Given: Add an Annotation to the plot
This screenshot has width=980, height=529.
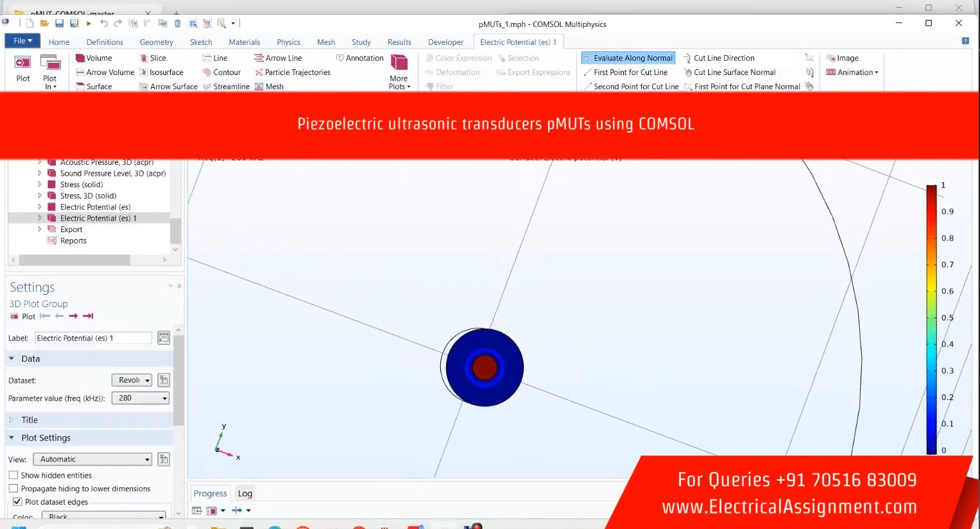Looking at the screenshot, I should click(x=359, y=58).
